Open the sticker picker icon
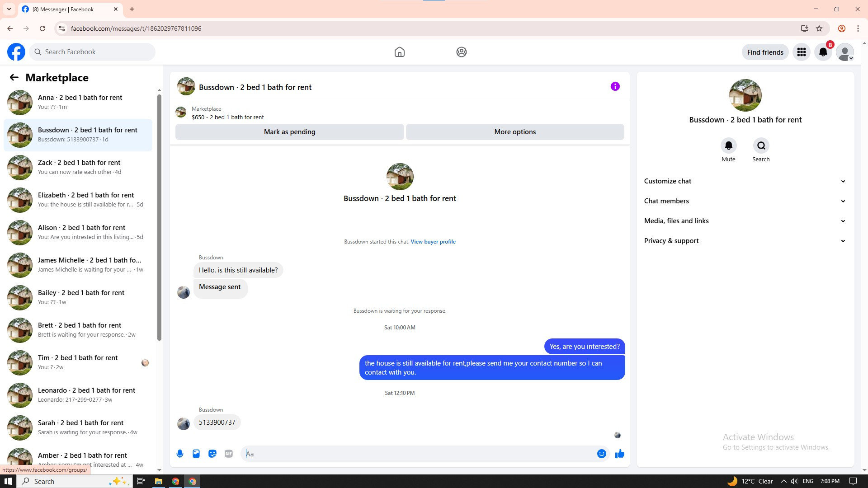The image size is (868, 488). (x=212, y=454)
